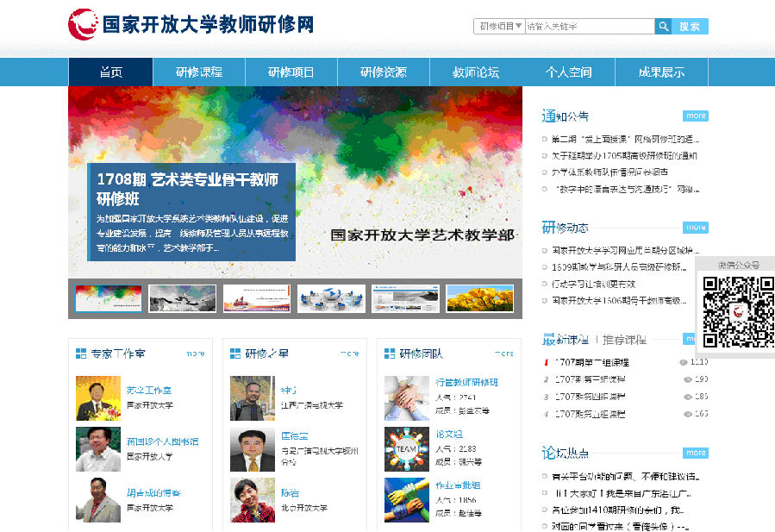Click the 研修团队 grid icon
The image size is (775, 532).
pyautogui.click(x=390, y=354)
